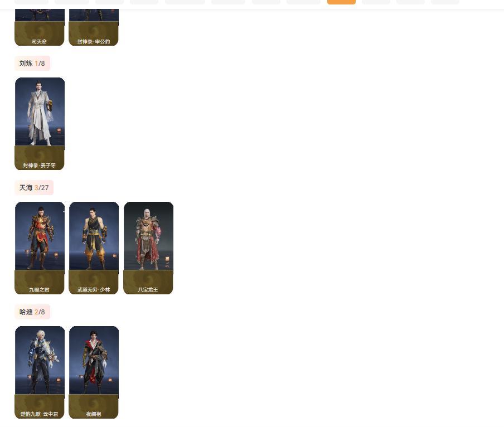The image size is (504, 427).
Task: Select the 九黎之君 costume card
Action: tap(40, 248)
